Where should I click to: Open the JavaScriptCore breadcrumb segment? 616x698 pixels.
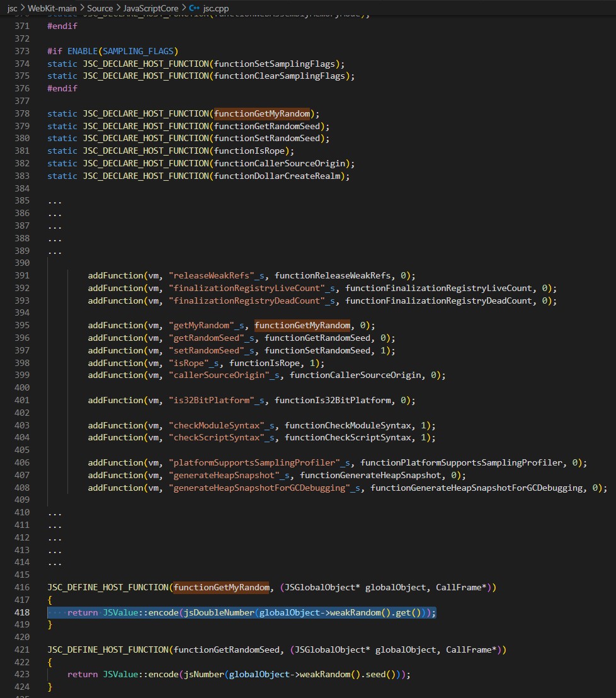pos(151,8)
